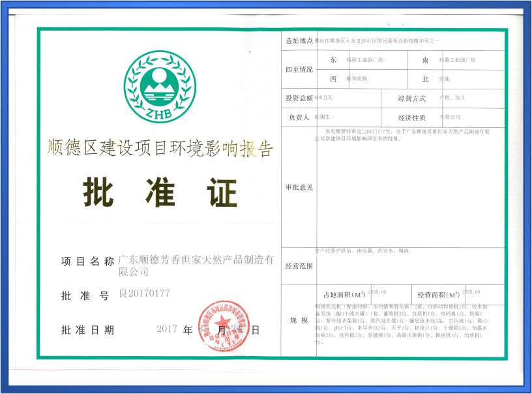Click the company name 广东顺德芳香世家天然产品制造有限公司

[x=196, y=265]
